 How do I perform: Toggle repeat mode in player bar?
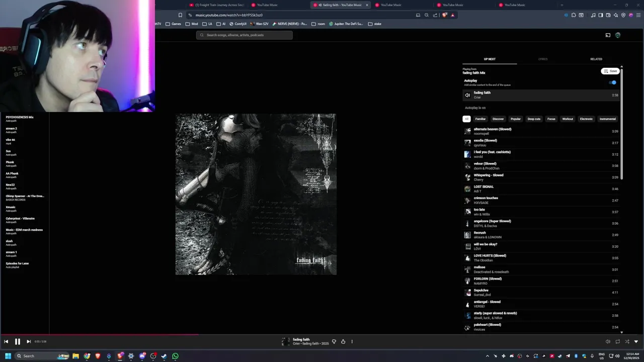pyautogui.click(x=617, y=341)
